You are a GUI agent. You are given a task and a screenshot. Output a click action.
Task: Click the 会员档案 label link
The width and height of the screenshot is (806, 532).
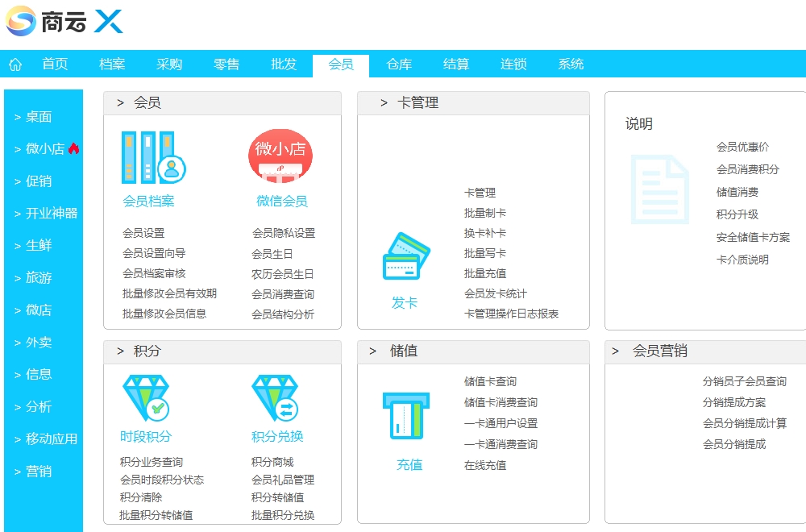tap(148, 201)
